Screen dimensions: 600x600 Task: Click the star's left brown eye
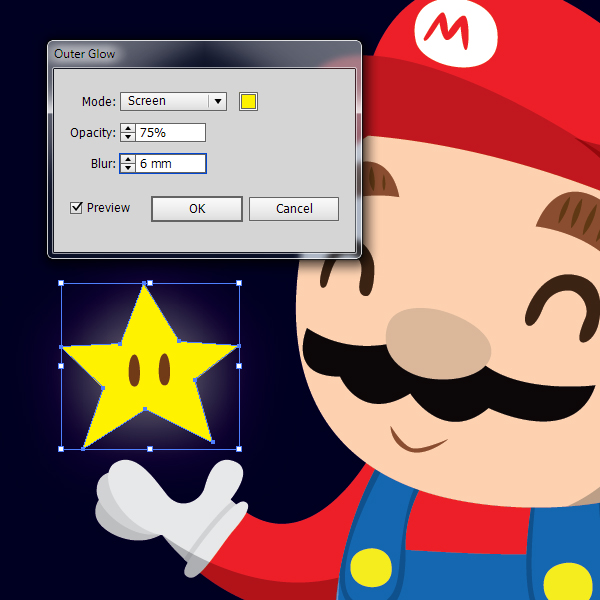click(133, 371)
